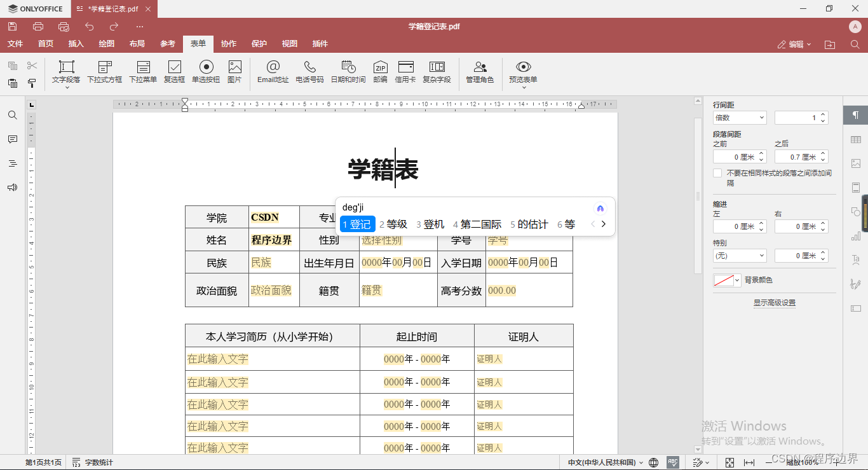Open the three-dot more options menu

(140, 27)
